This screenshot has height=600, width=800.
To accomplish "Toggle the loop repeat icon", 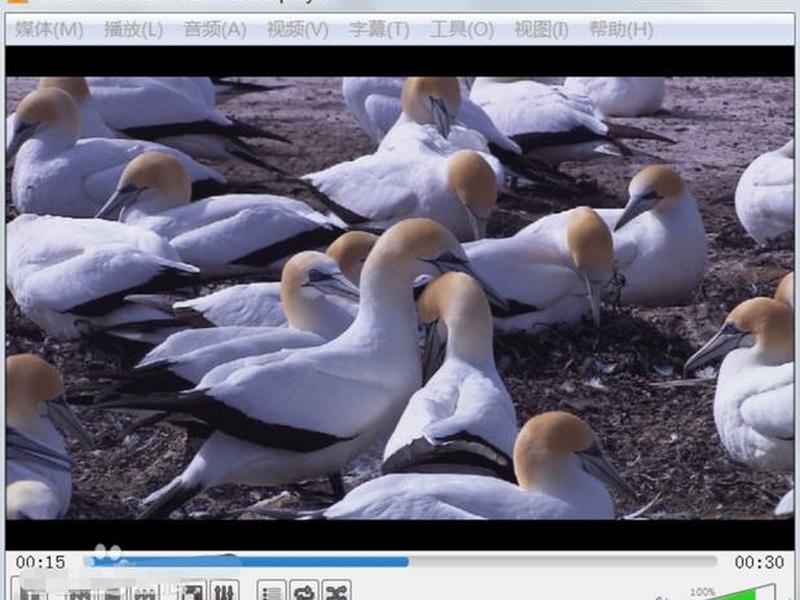I will (x=304, y=590).
